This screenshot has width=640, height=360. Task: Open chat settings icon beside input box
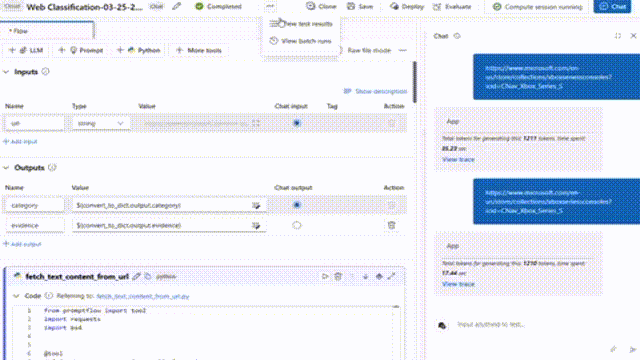pos(442,325)
